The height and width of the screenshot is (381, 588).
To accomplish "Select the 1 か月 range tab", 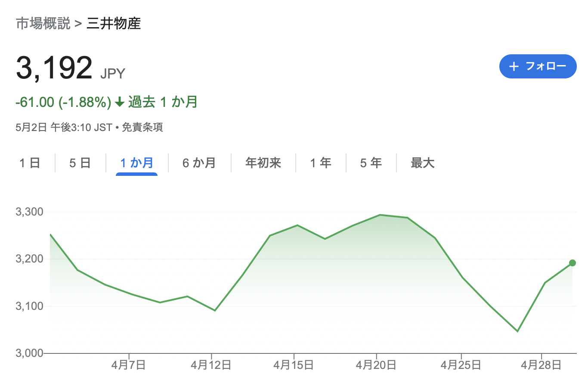I will [136, 163].
